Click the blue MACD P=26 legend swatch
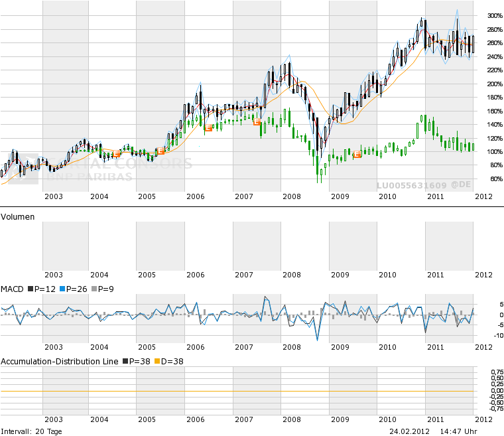Viewport: 504px width, 436px height. [62, 289]
